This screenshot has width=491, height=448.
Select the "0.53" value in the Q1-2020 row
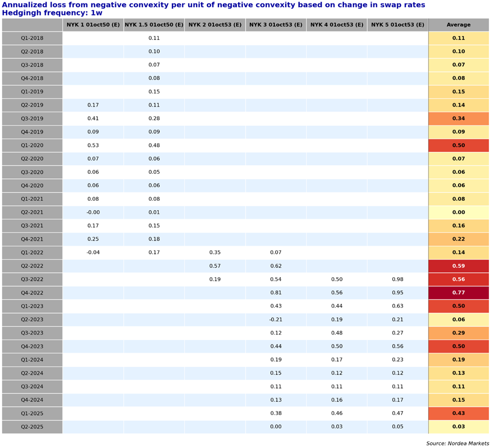pyautogui.click(x=93, y=145)
